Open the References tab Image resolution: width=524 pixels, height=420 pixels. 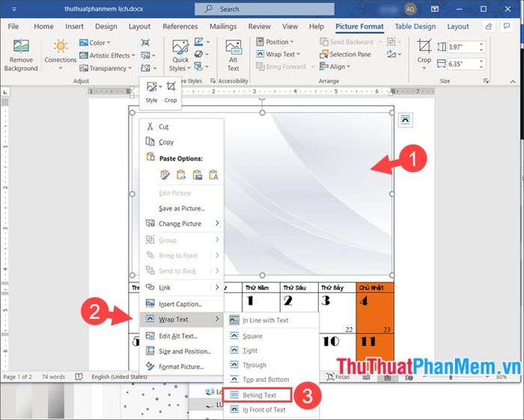180,26
